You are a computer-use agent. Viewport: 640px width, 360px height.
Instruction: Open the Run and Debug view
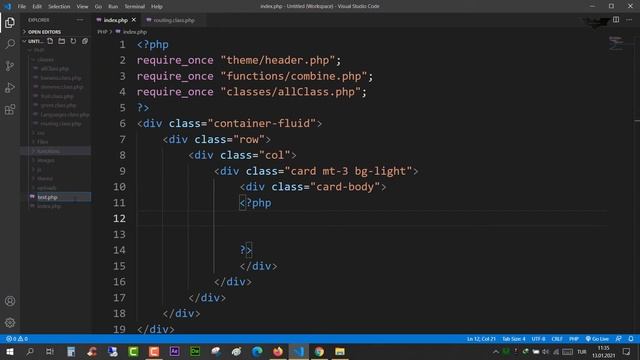tap(10, 87)
